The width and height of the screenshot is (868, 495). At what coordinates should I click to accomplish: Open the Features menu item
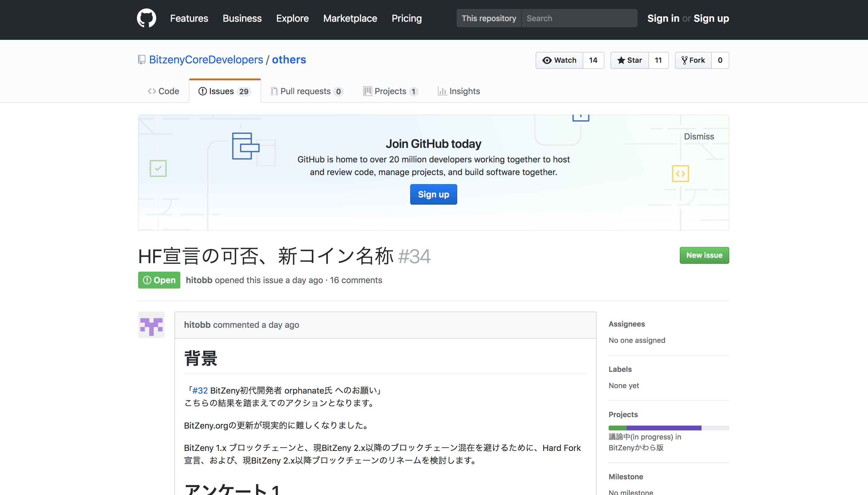(189, 18)
